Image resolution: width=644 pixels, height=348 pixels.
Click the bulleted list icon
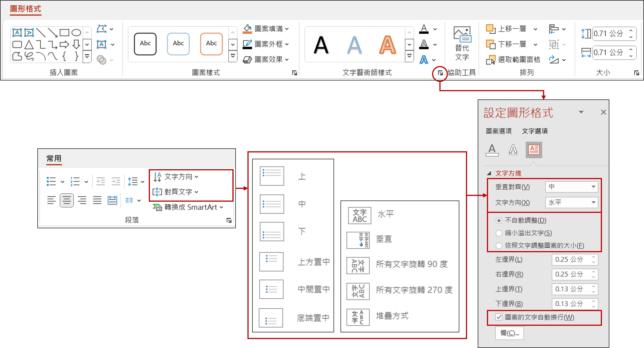pos(52,181)
